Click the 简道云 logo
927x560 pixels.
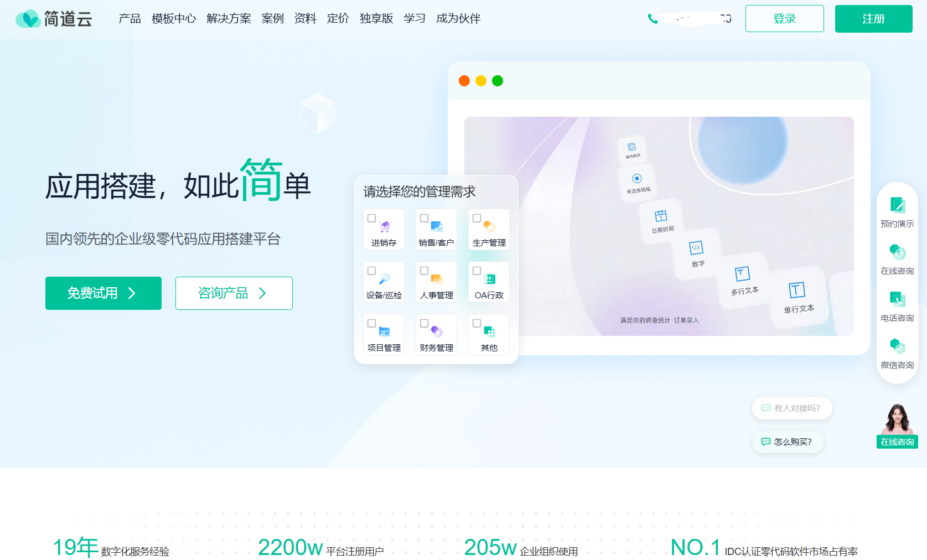(54, 19)
